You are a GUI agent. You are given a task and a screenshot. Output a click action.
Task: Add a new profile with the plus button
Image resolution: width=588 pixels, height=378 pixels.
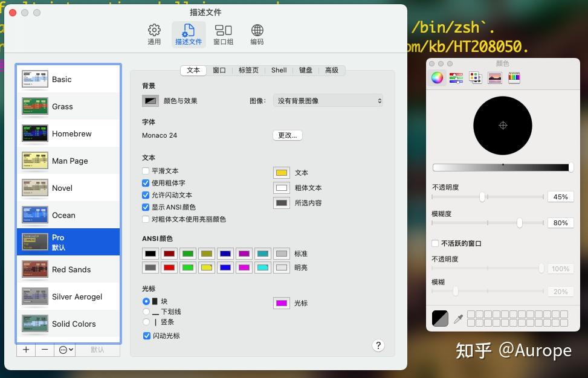point(25,350)
